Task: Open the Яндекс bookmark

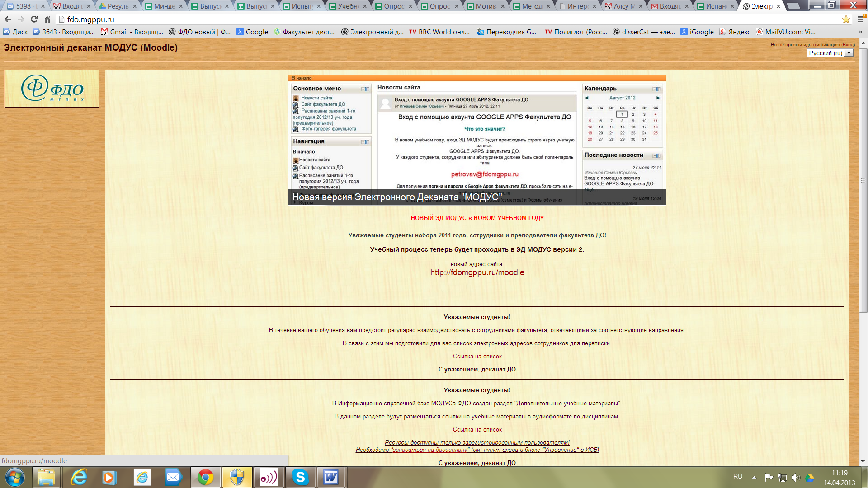Action: tap(735, 32)
